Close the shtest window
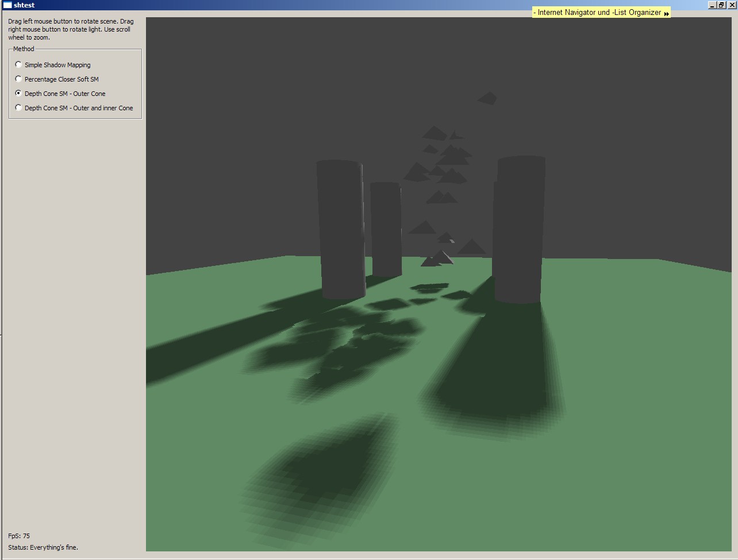Image resolution: width=738 pixels, height=560 pixels. [x=731, y=5]
